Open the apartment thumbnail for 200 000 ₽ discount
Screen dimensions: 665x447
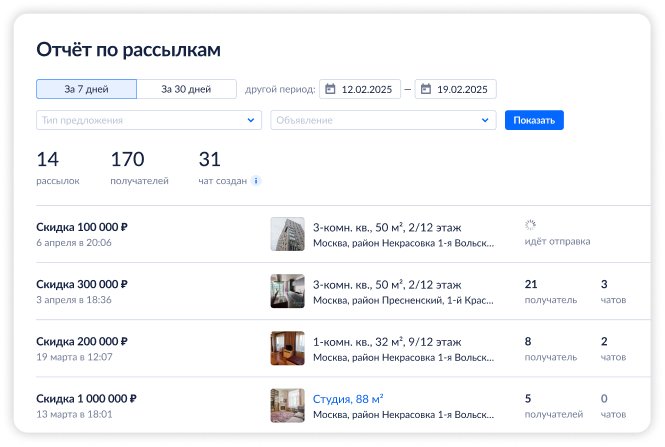pyautogui.click(x=287, y=348)
